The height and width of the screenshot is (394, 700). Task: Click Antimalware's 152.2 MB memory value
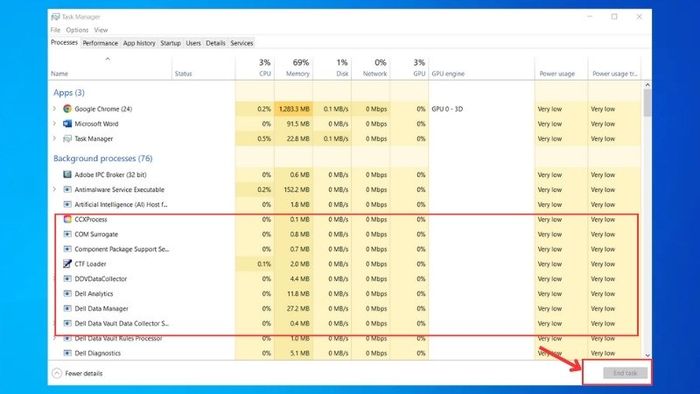pyautogui.click(x=297, y=190)
